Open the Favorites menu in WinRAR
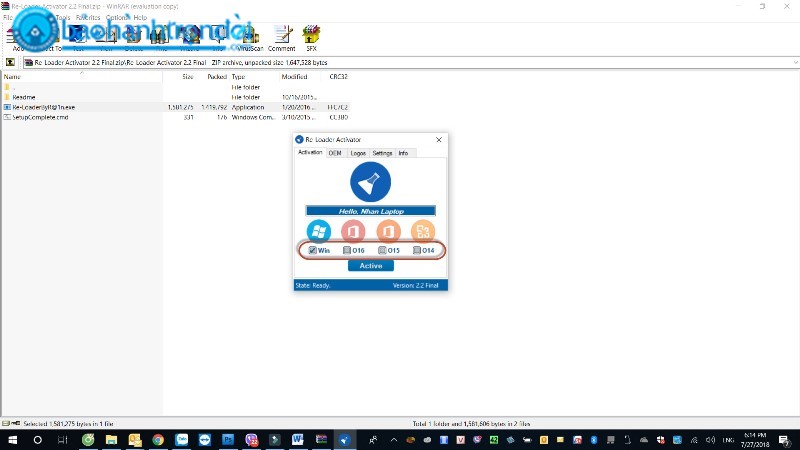This screenshot has height=450, width=800. [88, 17]
